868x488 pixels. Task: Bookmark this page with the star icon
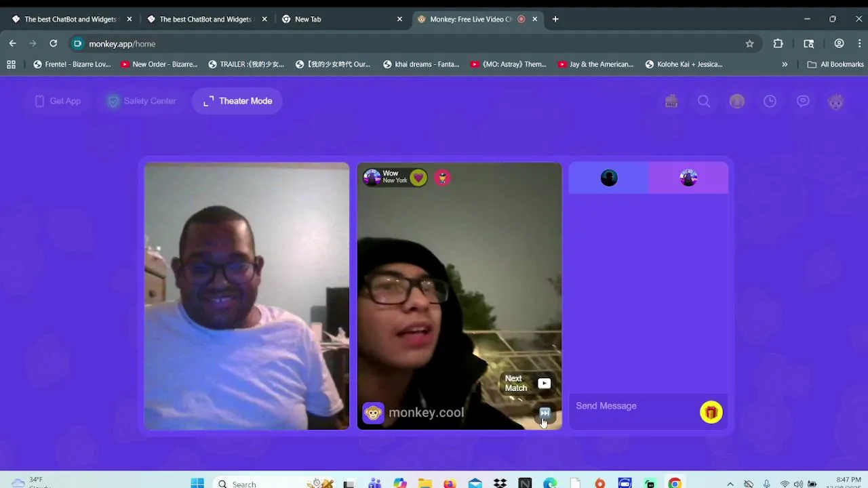pyautogui.click(x=749, y=43)
